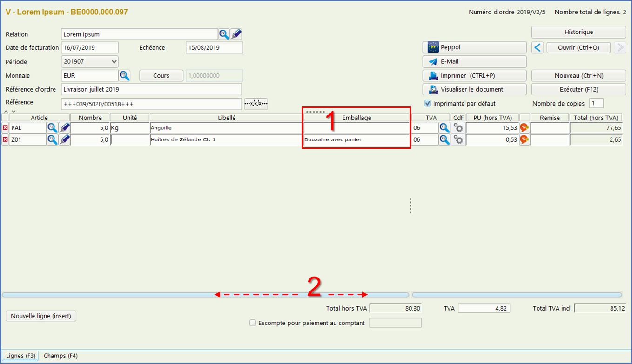Open the TVA lookup on the Huîtres line
Screen dimensions: 632x364
click(445, 139)
